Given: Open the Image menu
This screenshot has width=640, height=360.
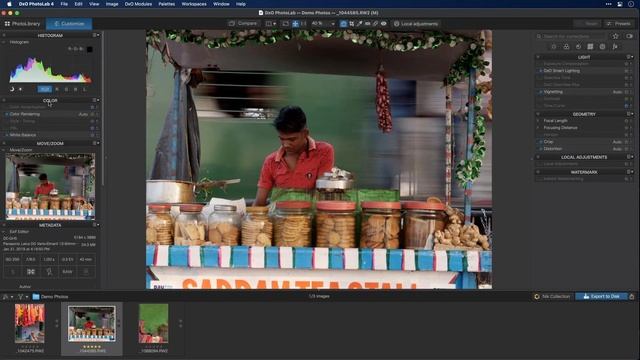Looking at the screenshot, I should [x=112, y=4].
